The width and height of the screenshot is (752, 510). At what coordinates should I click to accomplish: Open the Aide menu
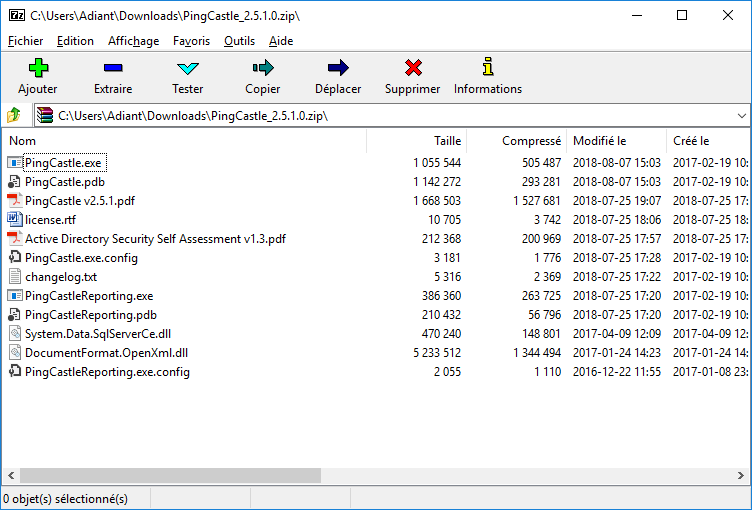click(281, 41)
